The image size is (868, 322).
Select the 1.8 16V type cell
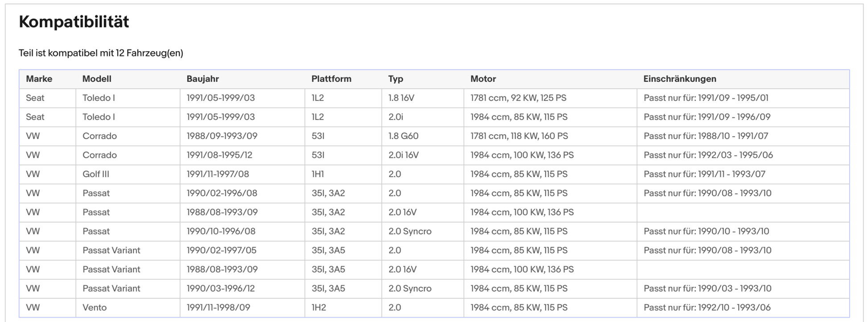coord(401,98)
